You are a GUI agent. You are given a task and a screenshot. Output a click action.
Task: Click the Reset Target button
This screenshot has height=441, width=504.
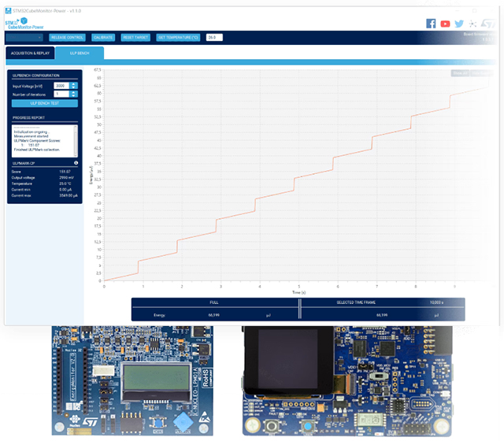(135, 38)
